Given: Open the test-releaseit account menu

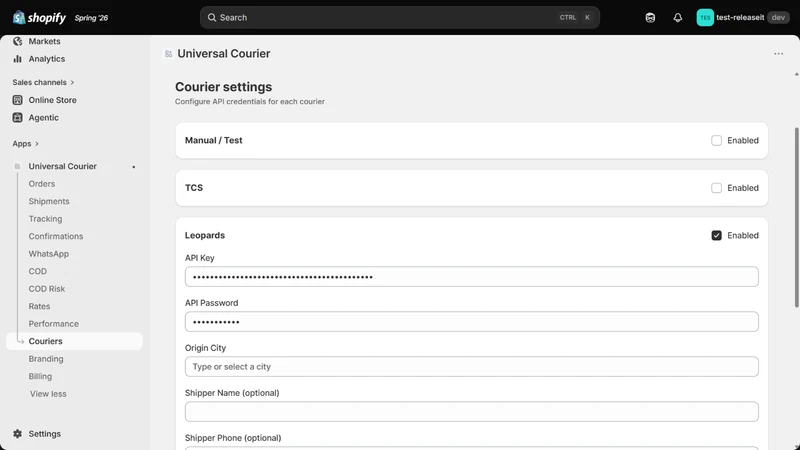Looking at the screenshot, I should tap(743, 17).
